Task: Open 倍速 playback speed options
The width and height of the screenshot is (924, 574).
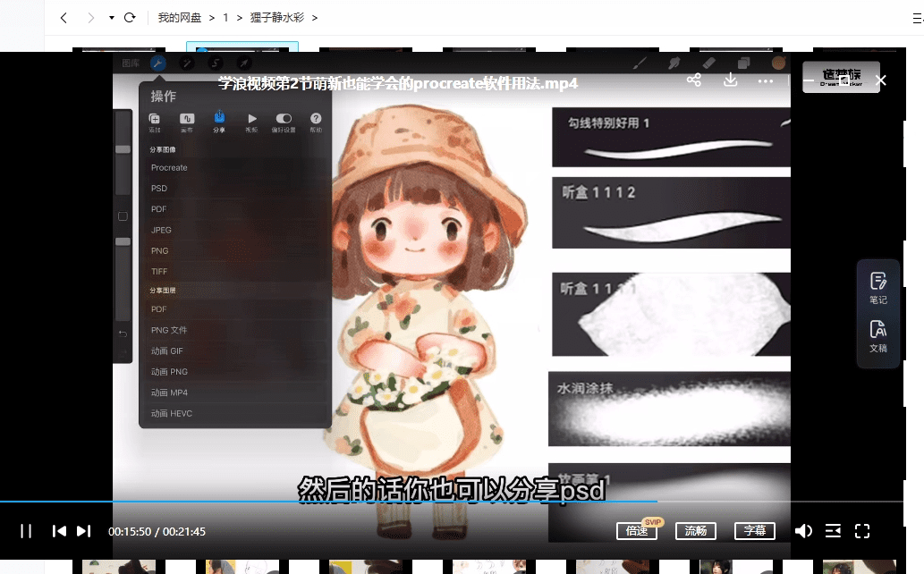Action: 637,531
